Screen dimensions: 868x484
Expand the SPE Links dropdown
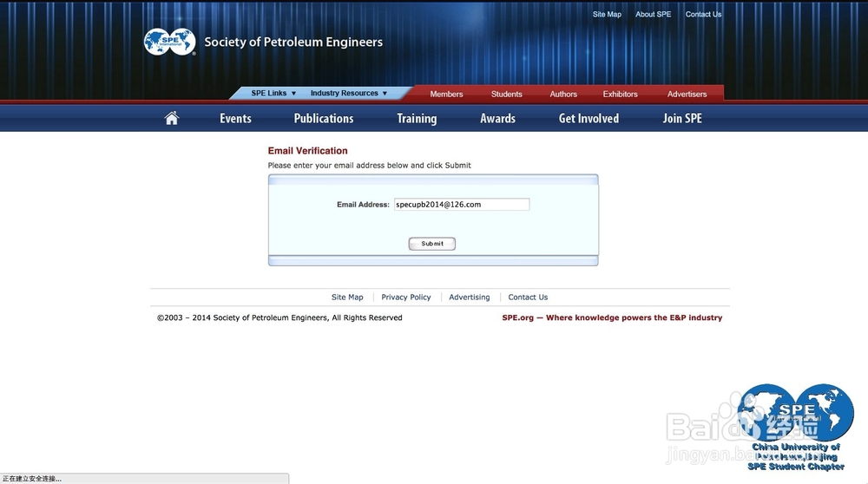click(x=273, y=93)
